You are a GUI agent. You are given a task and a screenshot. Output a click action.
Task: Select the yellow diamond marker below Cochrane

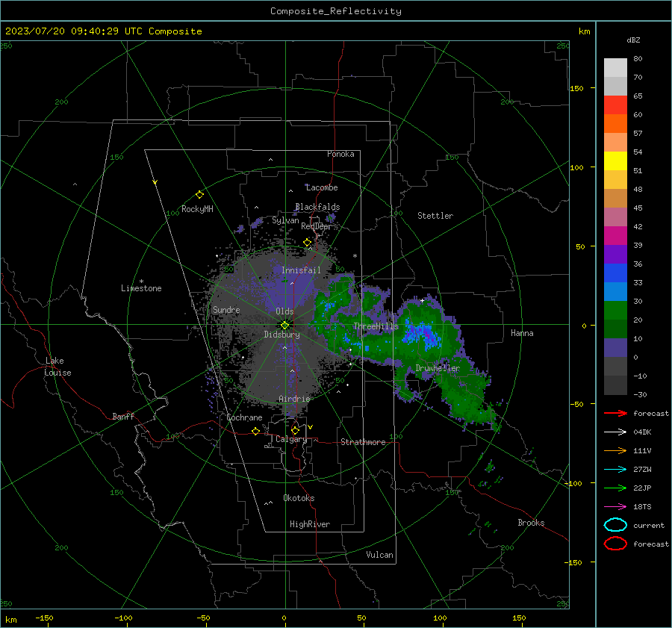pos(255,431)
